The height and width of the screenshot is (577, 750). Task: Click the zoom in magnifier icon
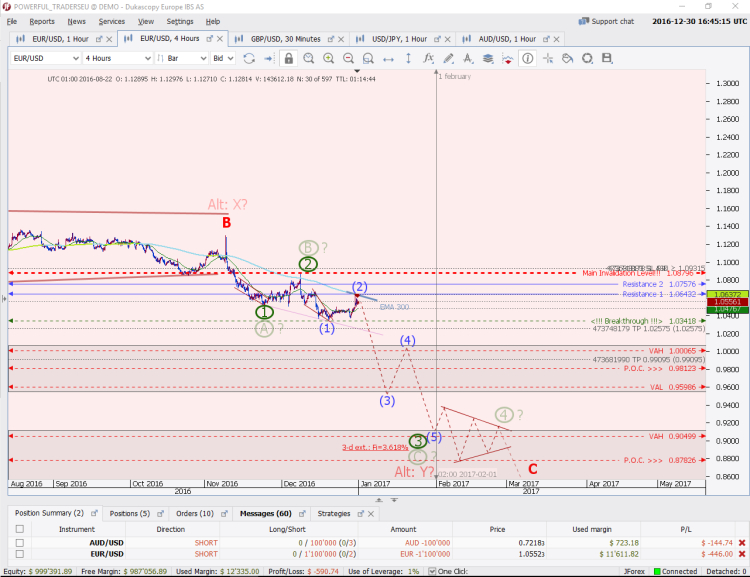tap(329, 59)
